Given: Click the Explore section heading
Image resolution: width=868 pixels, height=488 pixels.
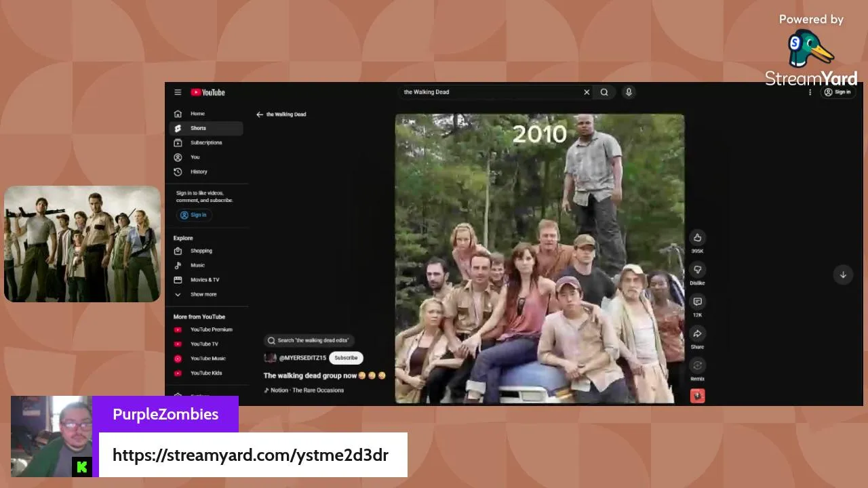Looking at the screenshot, I should pyautogui.click(x=183, y=238).
